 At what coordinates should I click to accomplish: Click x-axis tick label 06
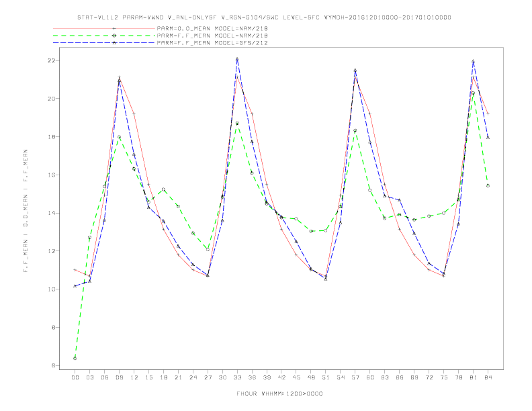pyautogui.click(x=105, y=377)
